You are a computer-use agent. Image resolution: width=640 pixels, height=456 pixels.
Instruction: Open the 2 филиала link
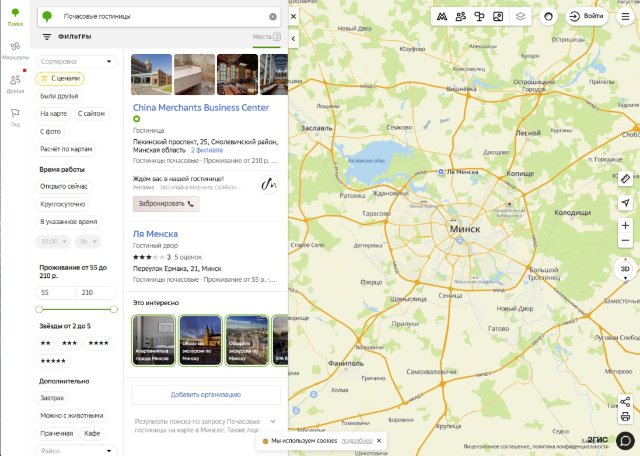pos(207,150)
